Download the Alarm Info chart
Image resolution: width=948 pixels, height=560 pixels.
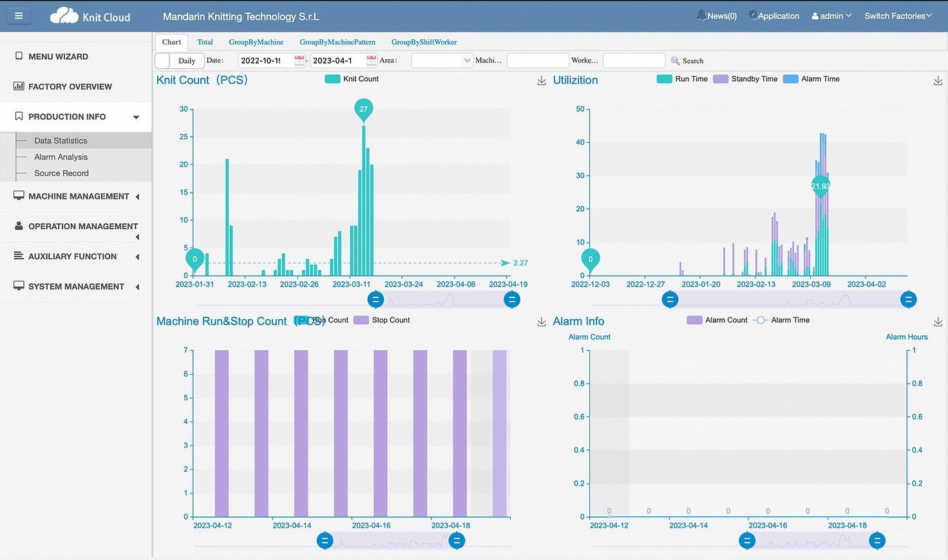click(x=938, y=322)
